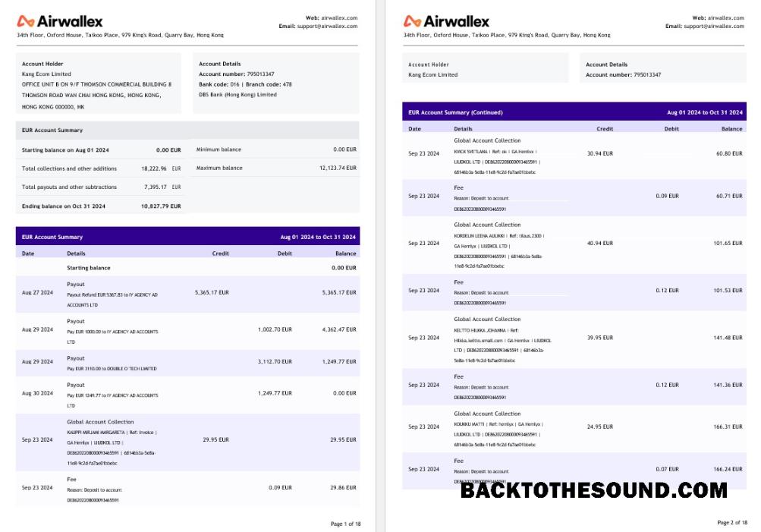Click the 'Aug 30 2024' date cell
This screenshot has height=532, width=761.
(37, 393)
